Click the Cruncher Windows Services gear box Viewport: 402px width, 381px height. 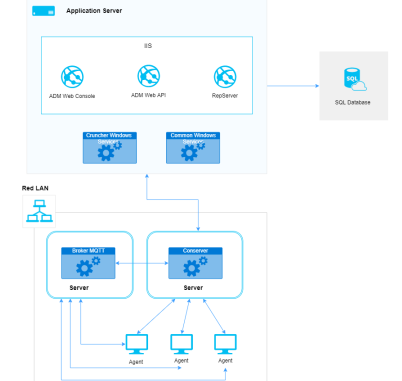coord(110,148)
